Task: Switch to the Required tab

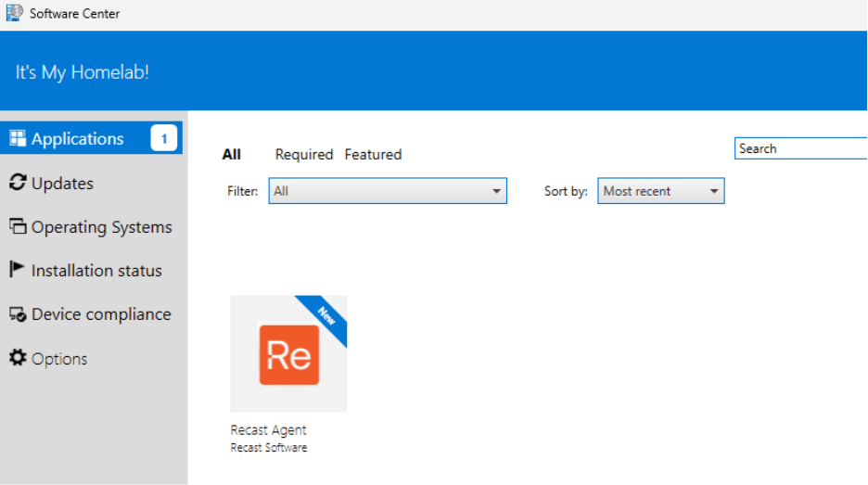Action: (x=304, y=155)
